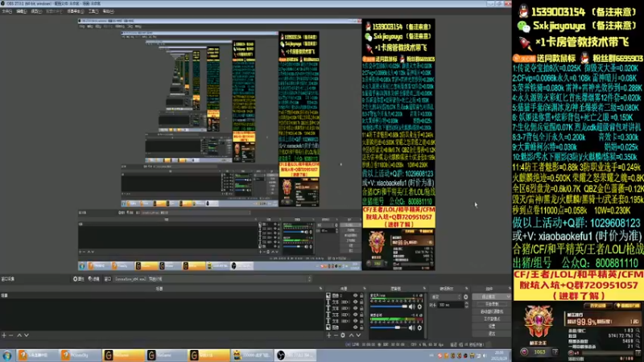The height and width of the screenshot is (362, 644).
Task: Click the 属性 properties gear button
Action: 78,278
